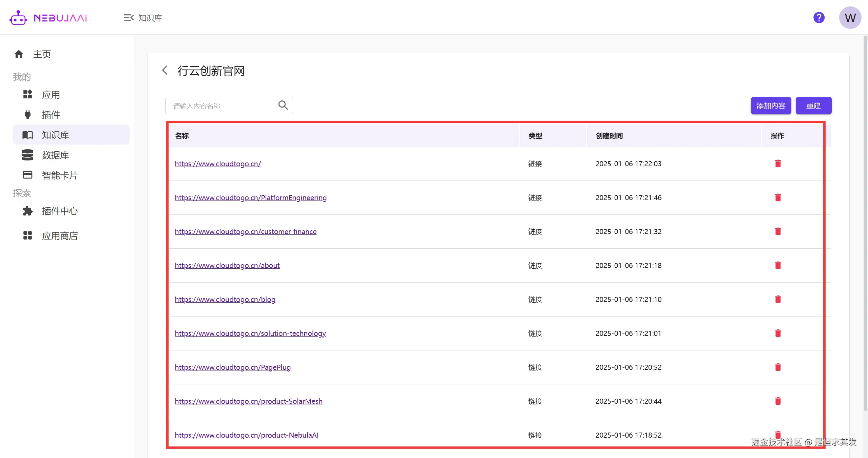Click the help question mark icon
Screen dimensions: 868x458
818,18
